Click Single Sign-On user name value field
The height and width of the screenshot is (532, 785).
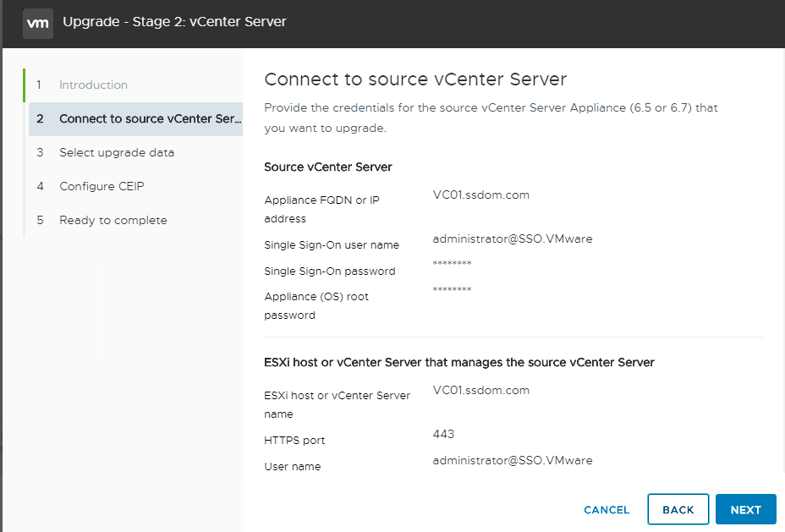[512, 239]
